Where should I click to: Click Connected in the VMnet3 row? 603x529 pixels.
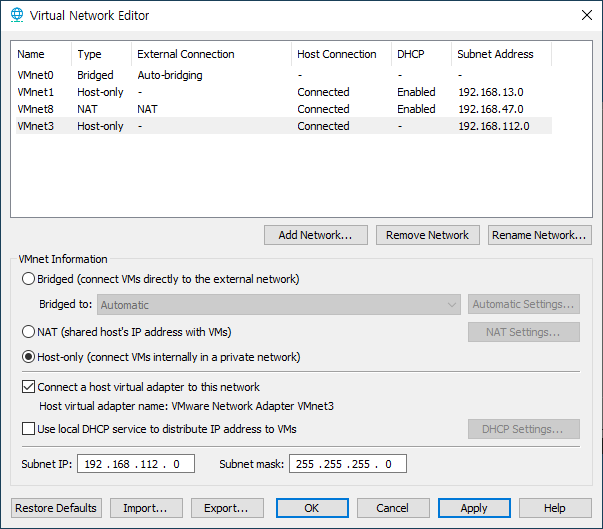coord(323,126)
